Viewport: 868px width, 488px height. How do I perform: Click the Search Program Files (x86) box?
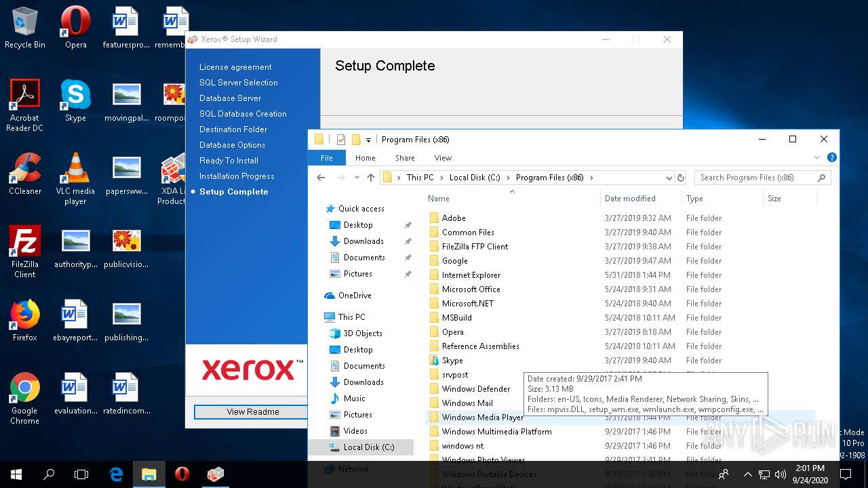click(762, 178)
